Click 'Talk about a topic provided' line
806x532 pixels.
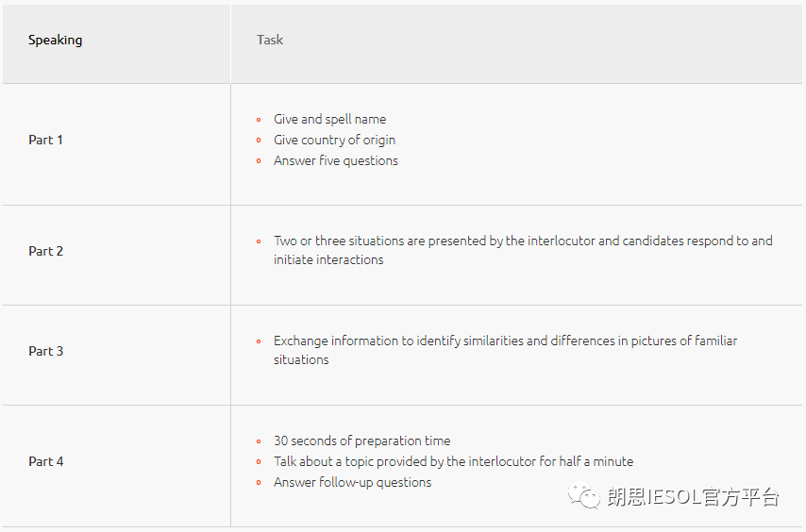tap(453, 461)
